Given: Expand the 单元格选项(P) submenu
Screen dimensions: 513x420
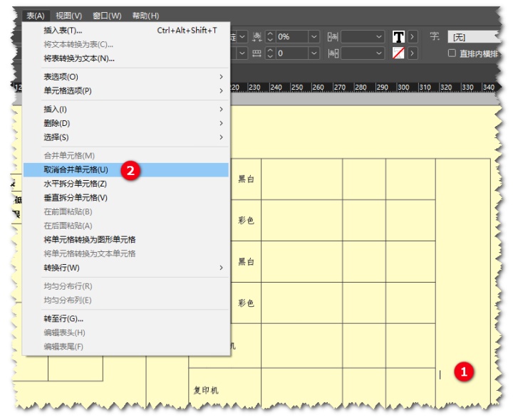Looking at the screenshot, I should point(126,90).
